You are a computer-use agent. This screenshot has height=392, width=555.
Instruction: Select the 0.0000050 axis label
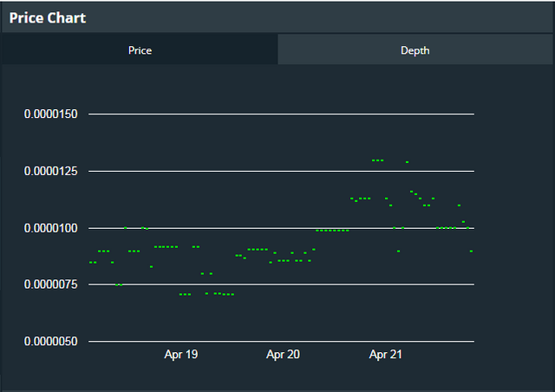click(x=50, y=342)
